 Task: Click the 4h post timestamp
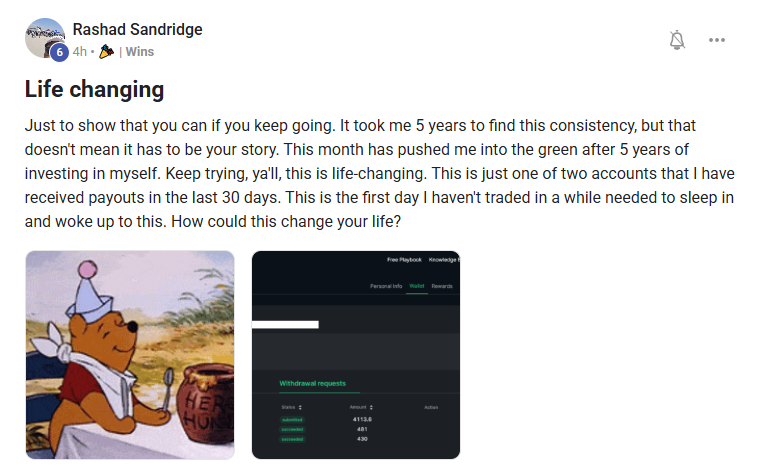[x=80, y=52]
